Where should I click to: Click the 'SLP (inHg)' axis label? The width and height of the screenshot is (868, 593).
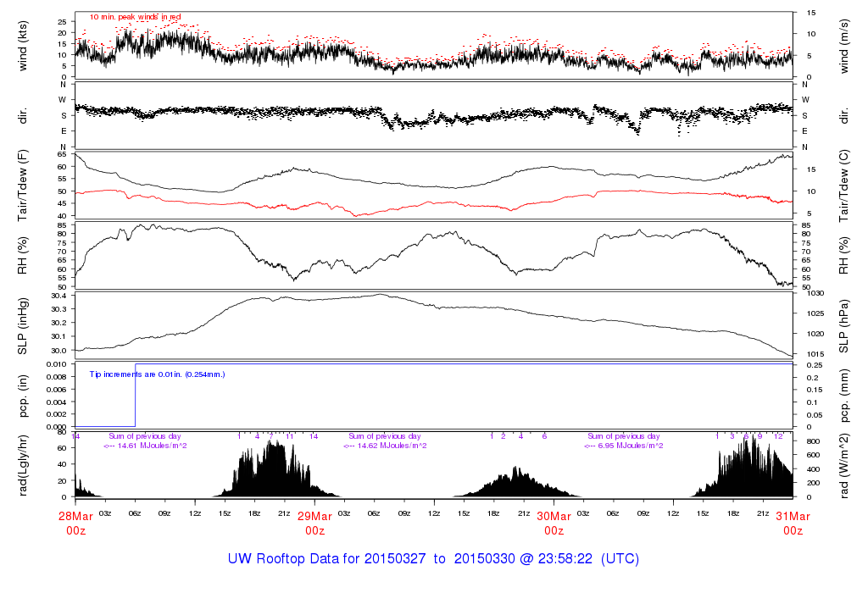pos(24,325)
